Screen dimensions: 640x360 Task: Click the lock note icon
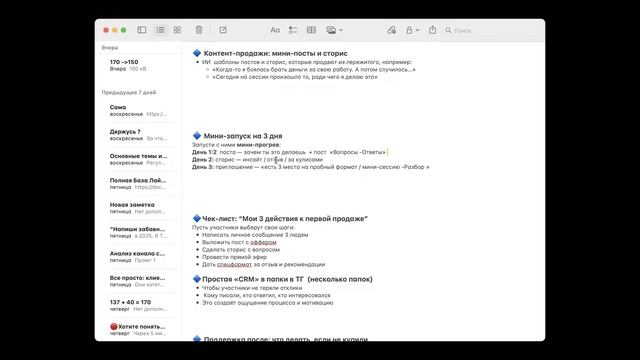click(409, 30)
